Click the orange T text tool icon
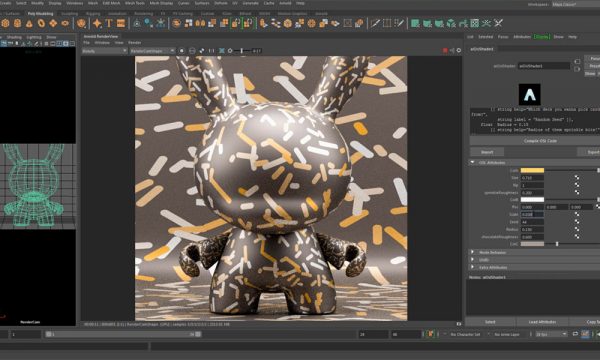600x360 pixels. click(x=109, y=23)
